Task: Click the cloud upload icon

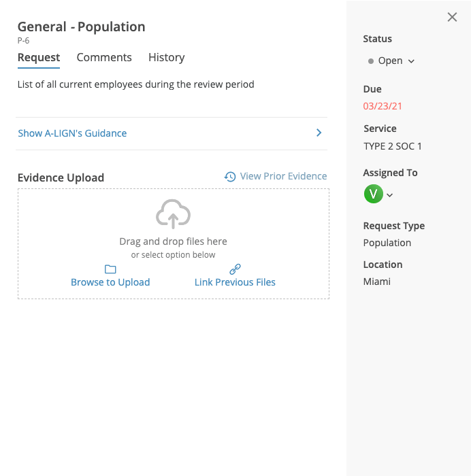Action: tap(173, 214)
